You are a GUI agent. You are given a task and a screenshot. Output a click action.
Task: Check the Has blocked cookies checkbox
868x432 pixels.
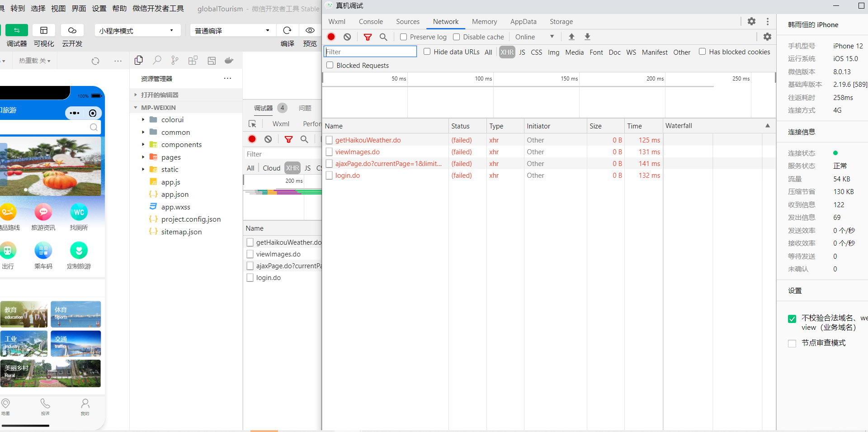[x=702, y=52]
